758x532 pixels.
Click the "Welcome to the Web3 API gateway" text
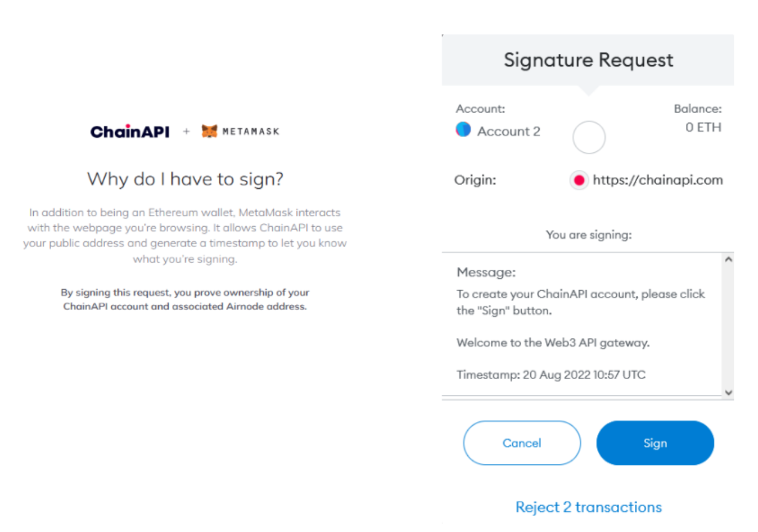[x=553, y=343]
